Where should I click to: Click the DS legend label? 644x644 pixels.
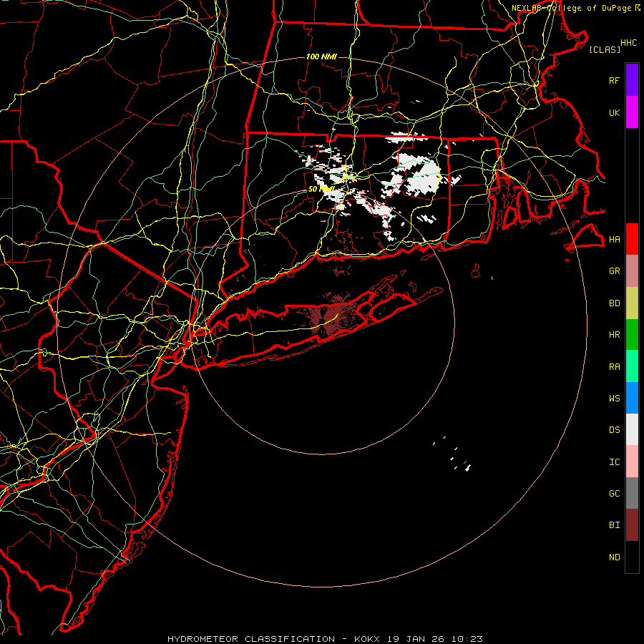(x=614, y=430)
